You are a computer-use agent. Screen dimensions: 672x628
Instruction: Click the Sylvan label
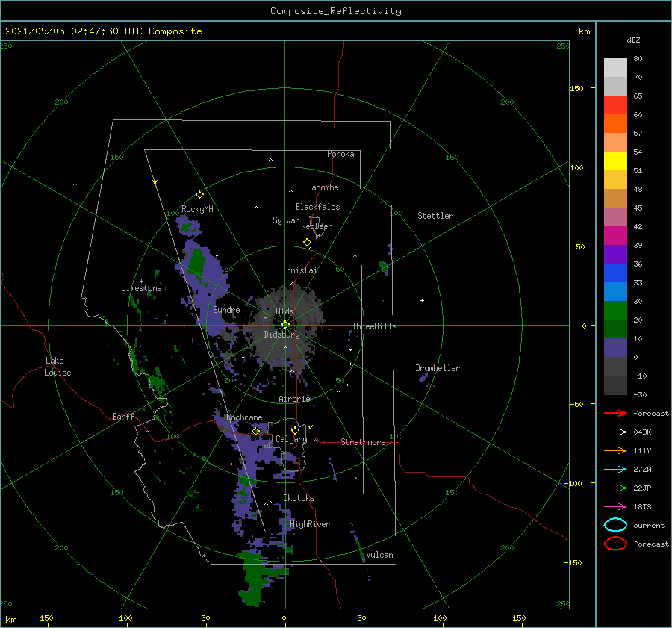[x=286, y=220]
